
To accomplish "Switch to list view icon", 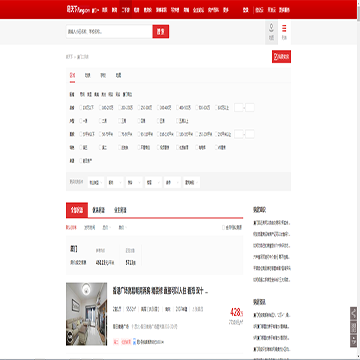I will coord(284,32).
